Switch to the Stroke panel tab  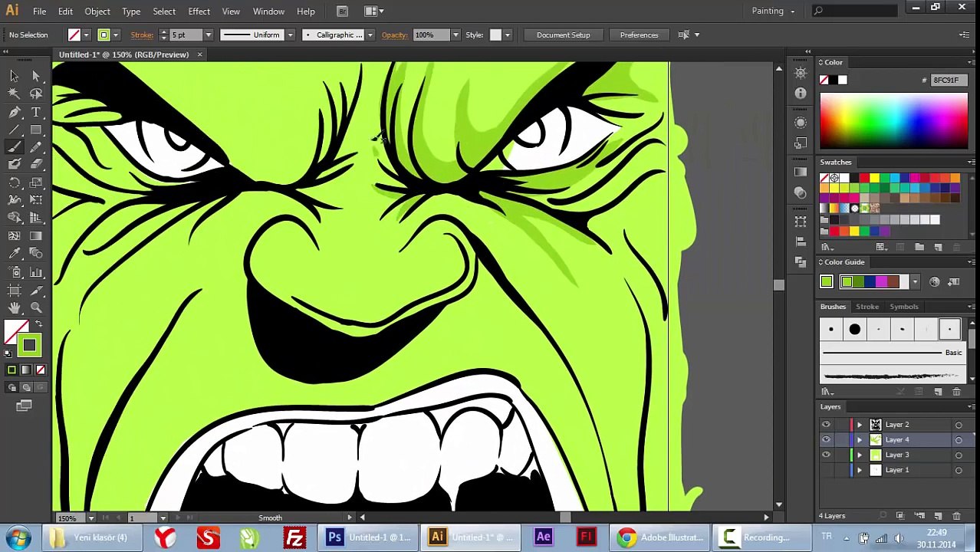tap(867, 307)
